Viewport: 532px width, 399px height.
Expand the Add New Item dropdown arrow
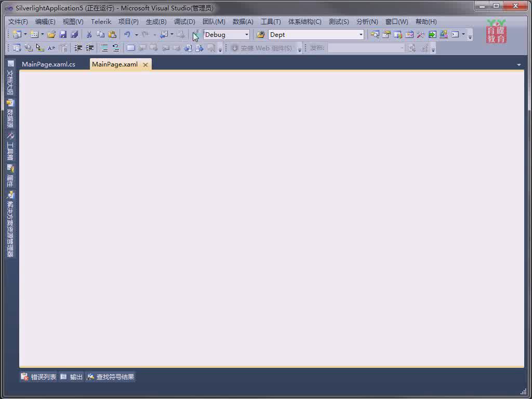pyautogui.click(x=43, y=34)
